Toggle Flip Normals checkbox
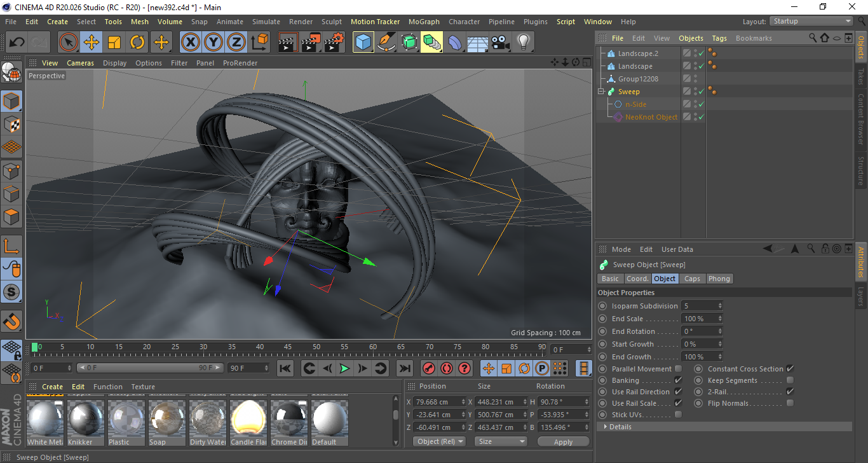 790,403
